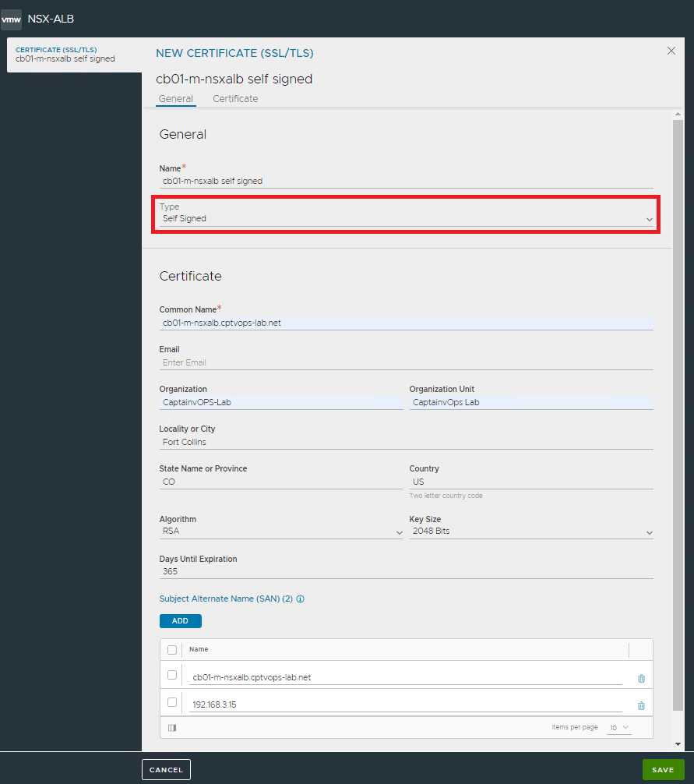694x784 pixels.
Task: Open the Key Size 2048 Bits dropdown
Action: [x=530, y=531]
